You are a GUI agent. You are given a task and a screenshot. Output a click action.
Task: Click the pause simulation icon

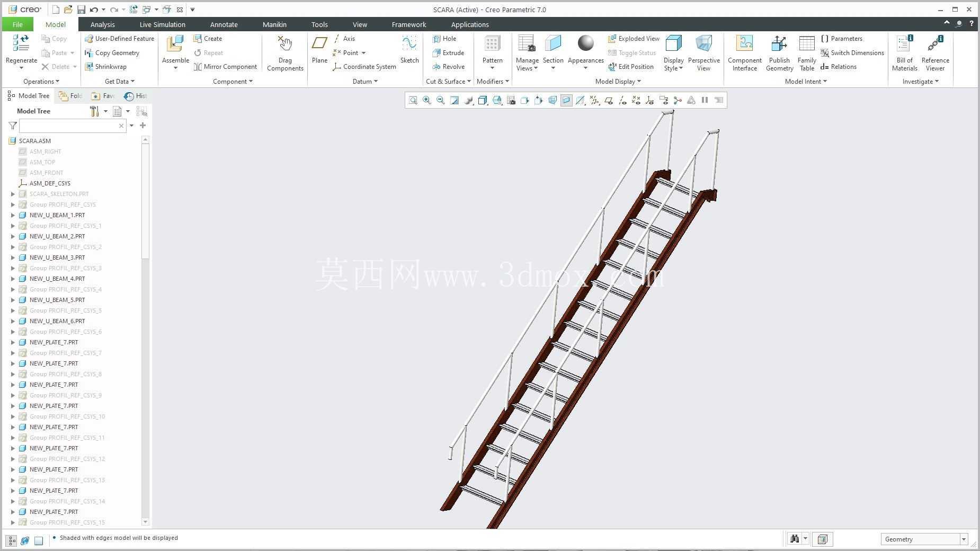705,100
